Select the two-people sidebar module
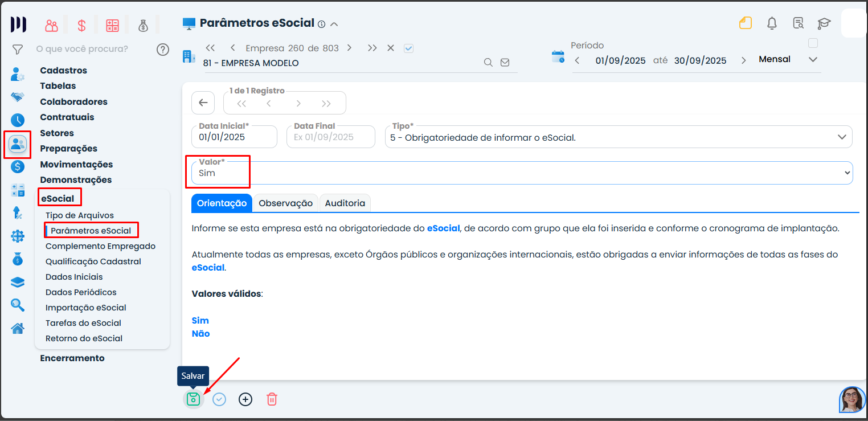This screenshot has height=421, width=868. (x=18, y=144)
